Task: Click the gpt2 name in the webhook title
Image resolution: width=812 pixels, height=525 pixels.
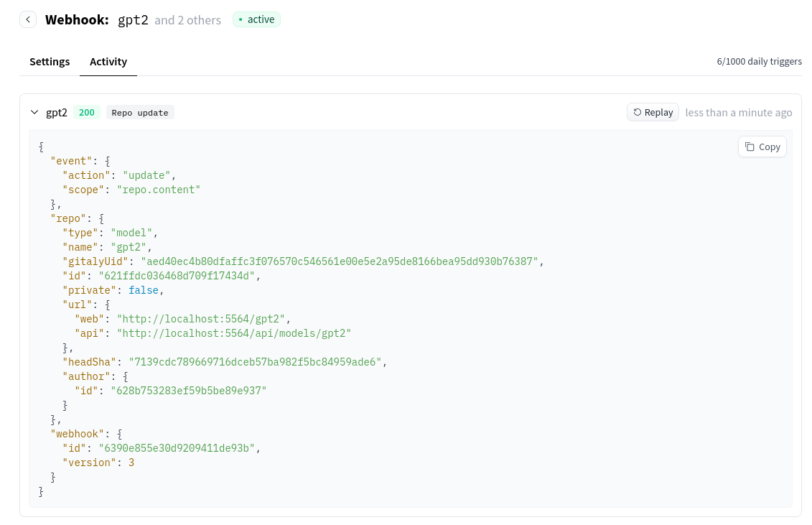Action: 133,20
